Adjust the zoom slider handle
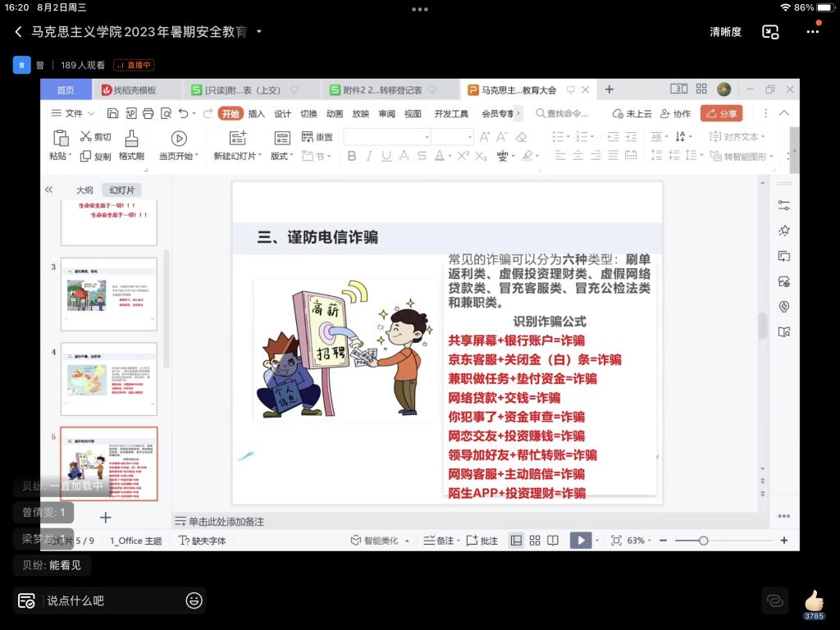 point(703,541)
